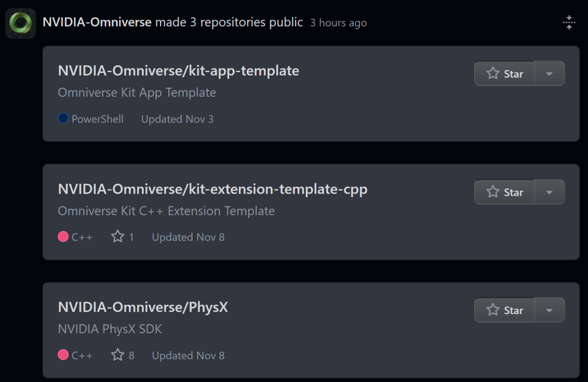Click the PowerShell language color dot
The height and width of the screenshot is (382, 588).
(x=63, y=118)
